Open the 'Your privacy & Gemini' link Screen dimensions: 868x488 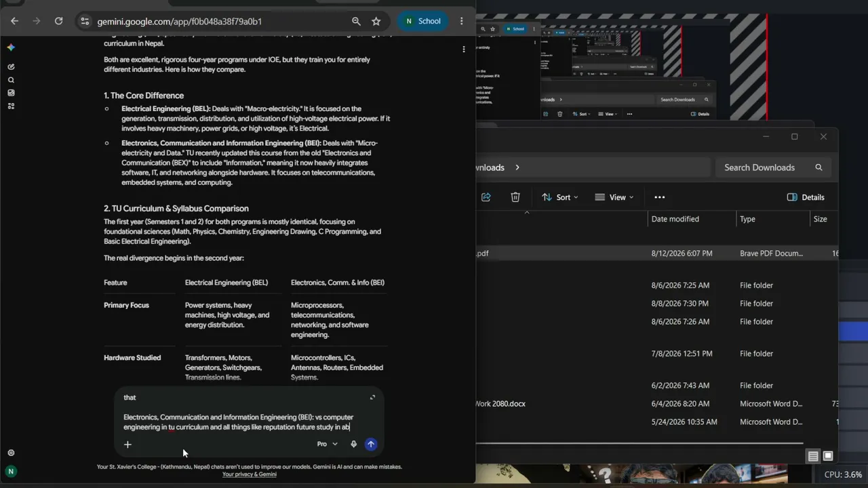point(249,474)
